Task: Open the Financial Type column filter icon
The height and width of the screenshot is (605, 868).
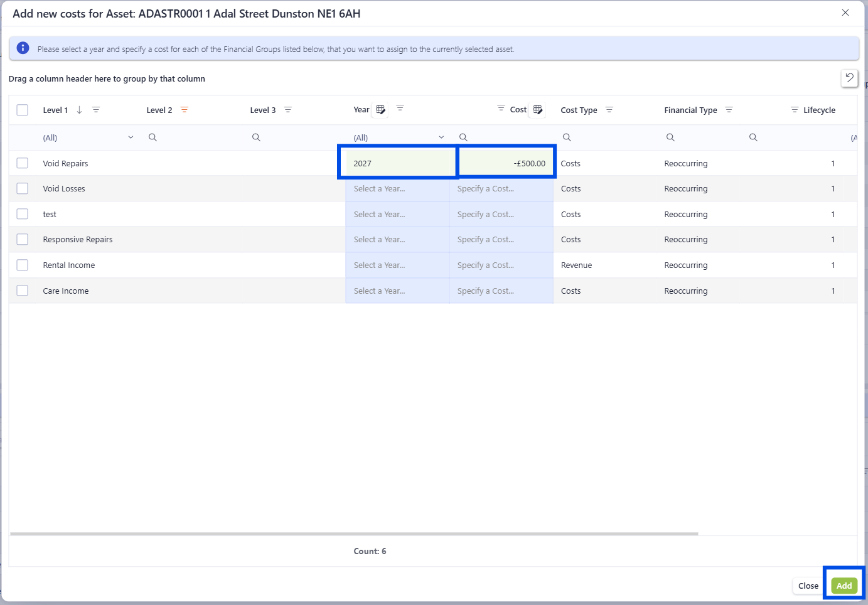Action: tap(729, 110)
